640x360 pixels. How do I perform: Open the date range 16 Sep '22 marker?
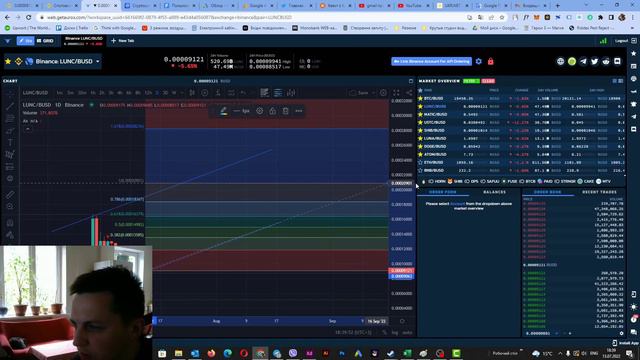[x=376, y=321]
